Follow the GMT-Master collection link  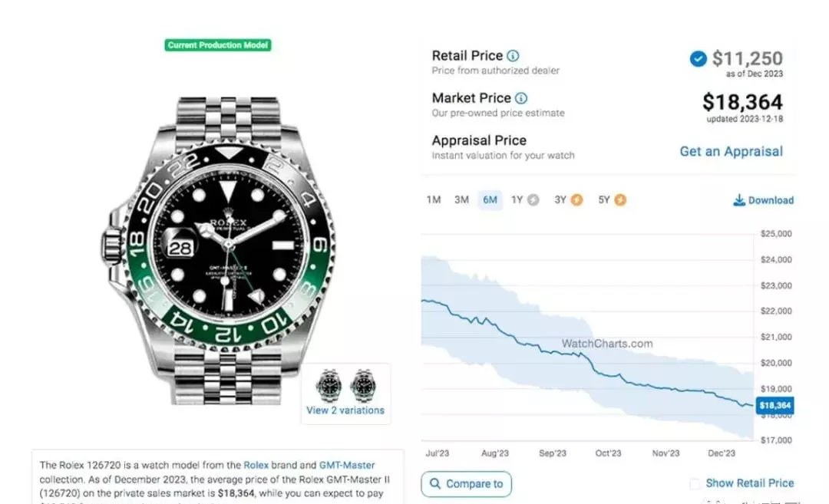[x=347, y=465]
